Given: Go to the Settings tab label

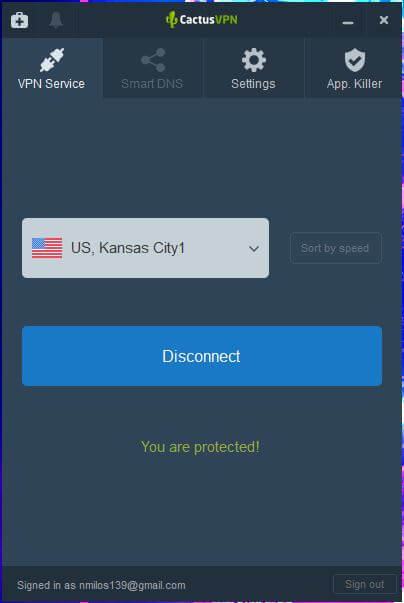Looking at the screenshot, I should coord(253,84).
